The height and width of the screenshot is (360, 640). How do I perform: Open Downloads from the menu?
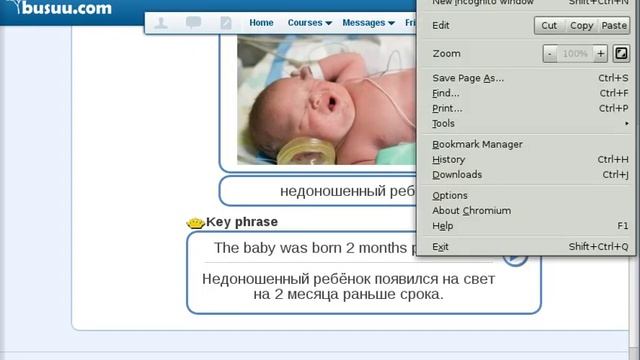coord(529,174)
